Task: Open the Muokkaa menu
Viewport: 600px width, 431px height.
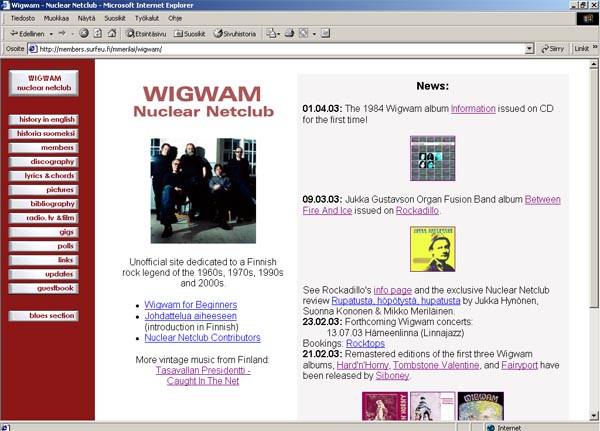Action: (x=56, y=18)
